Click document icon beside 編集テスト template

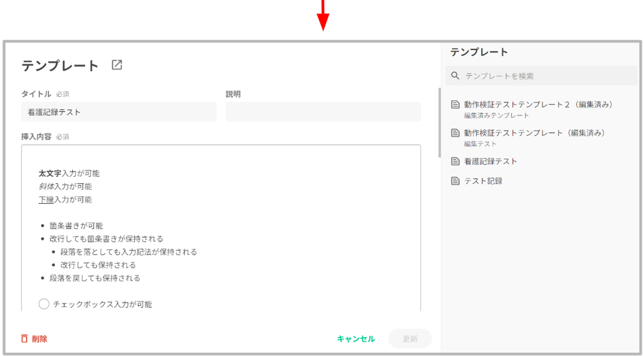(x=455, y=133)
